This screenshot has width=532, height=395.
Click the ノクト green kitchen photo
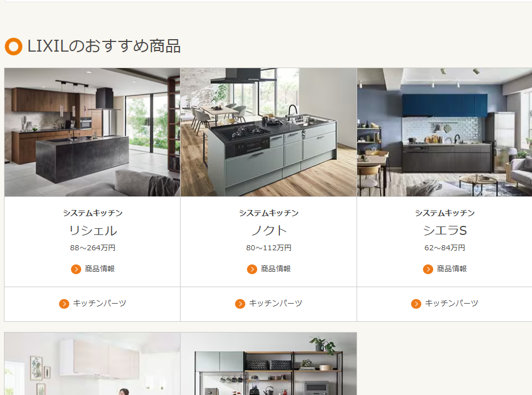[x=269, y=132]
